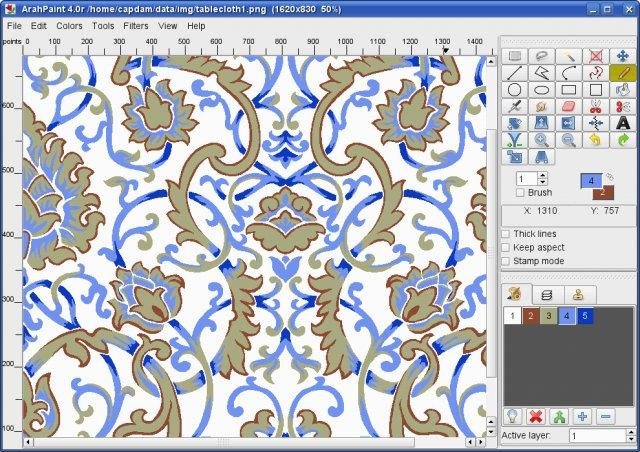Screen dimensions: 640x452
Task: Enable the Stamp mode checkbox
Action: 505,261
